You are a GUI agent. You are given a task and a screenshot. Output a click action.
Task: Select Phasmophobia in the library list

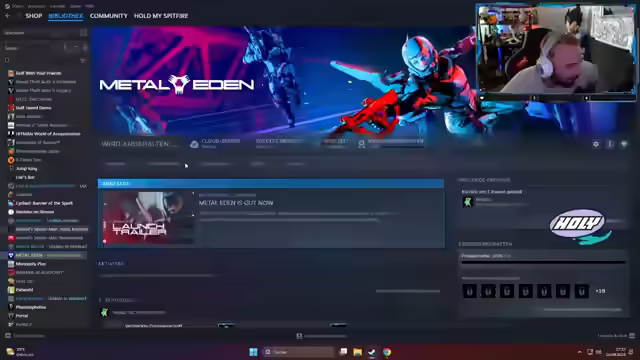[x=31, y=307]
